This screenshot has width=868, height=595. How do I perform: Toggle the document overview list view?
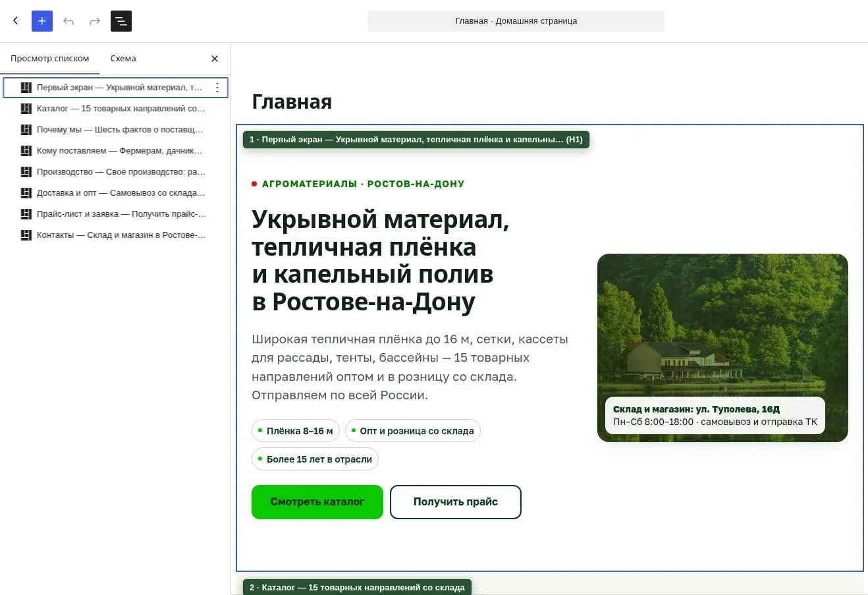click(x=121, y=21)
